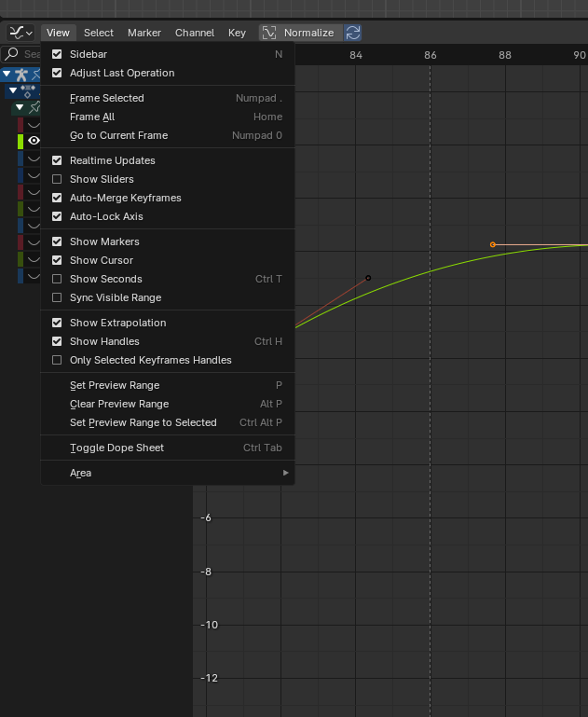
Task: Click the -6 value axis label
Action: [x=206, y=517]
